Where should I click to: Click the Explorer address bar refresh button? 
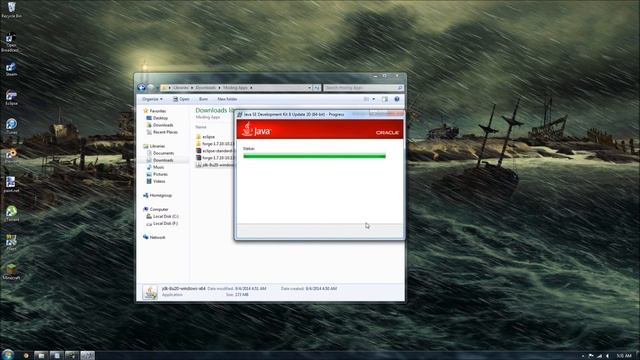tap(317, 88)
